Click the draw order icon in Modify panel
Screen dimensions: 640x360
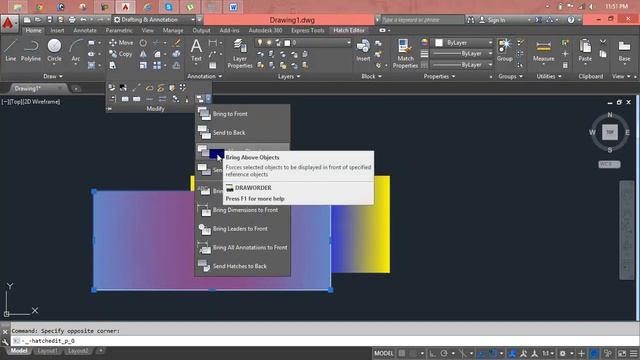(200, 99)
